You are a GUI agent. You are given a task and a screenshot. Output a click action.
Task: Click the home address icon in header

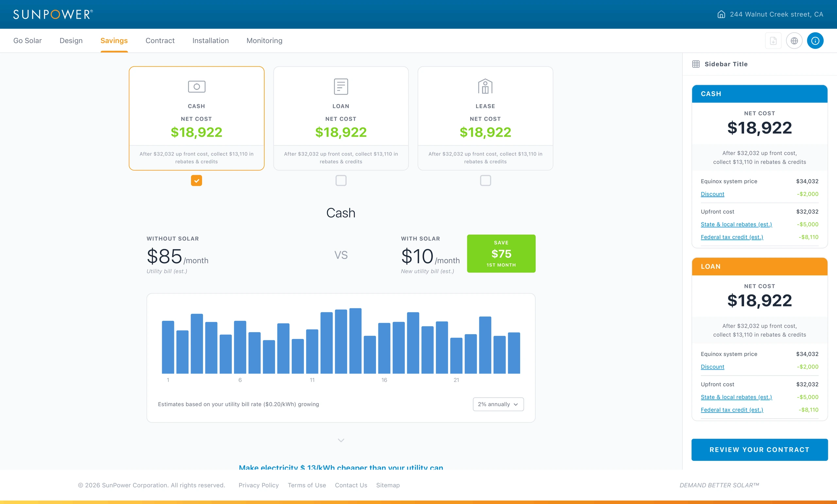pos(721,14)
